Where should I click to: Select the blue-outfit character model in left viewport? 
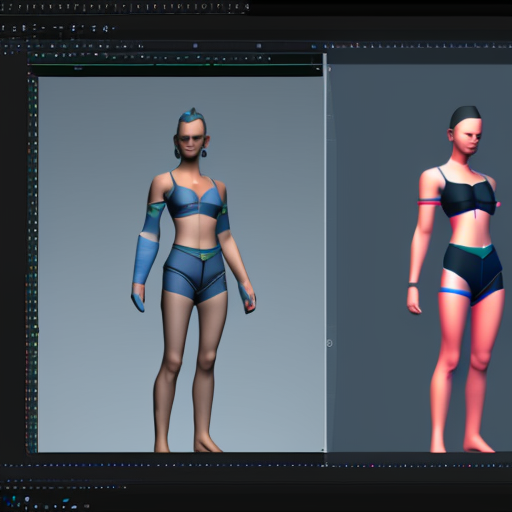[x=193, y=280]
